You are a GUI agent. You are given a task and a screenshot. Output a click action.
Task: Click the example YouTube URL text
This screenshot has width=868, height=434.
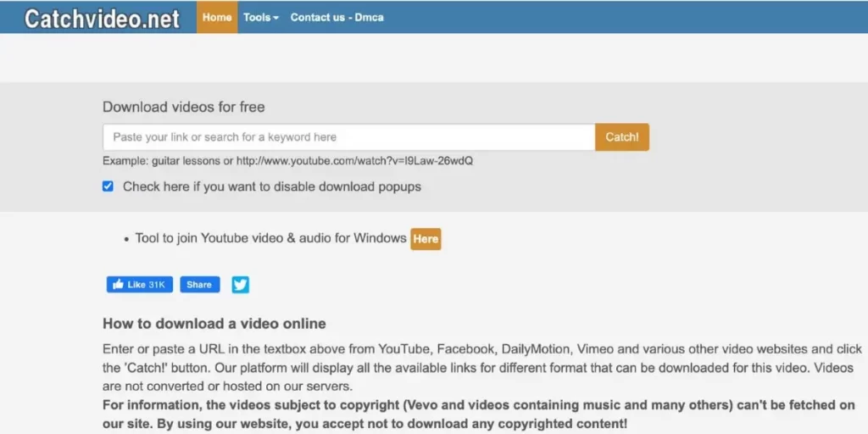click(x=355, y=161)
